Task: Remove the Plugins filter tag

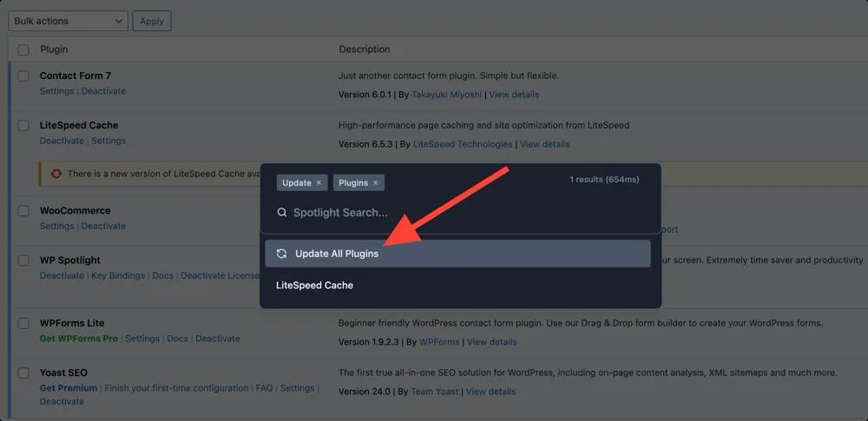Action: point(375,183)
